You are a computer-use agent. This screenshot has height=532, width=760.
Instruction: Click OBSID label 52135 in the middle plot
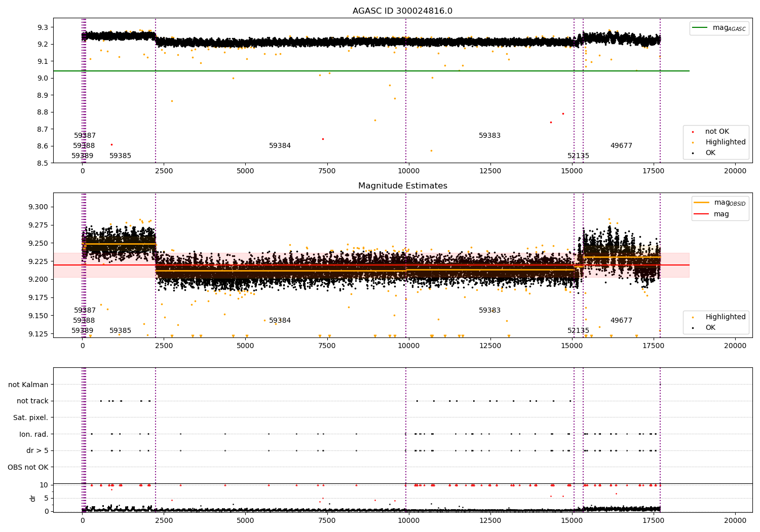point(578,331)
